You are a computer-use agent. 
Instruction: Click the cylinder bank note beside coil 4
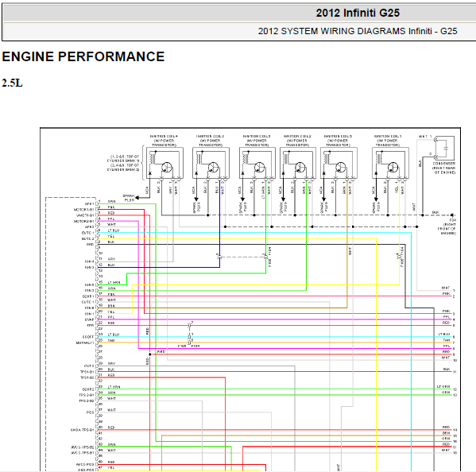123,163
